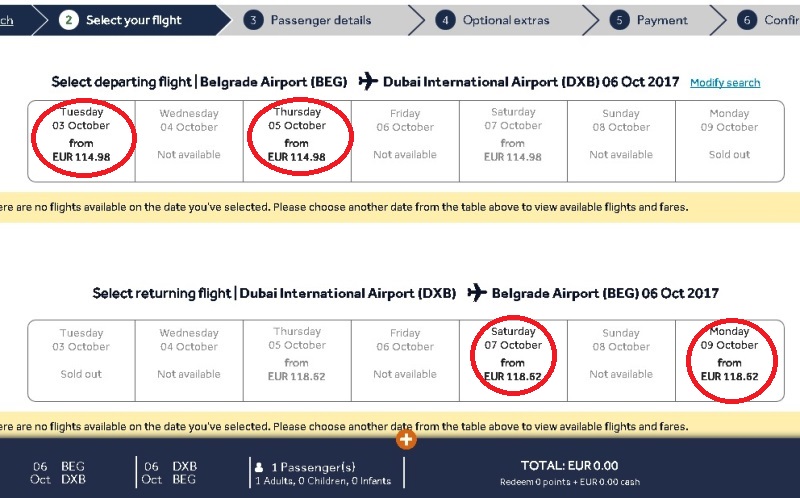
Task: Go to the Optional extras step
Action: coord(506,20)
